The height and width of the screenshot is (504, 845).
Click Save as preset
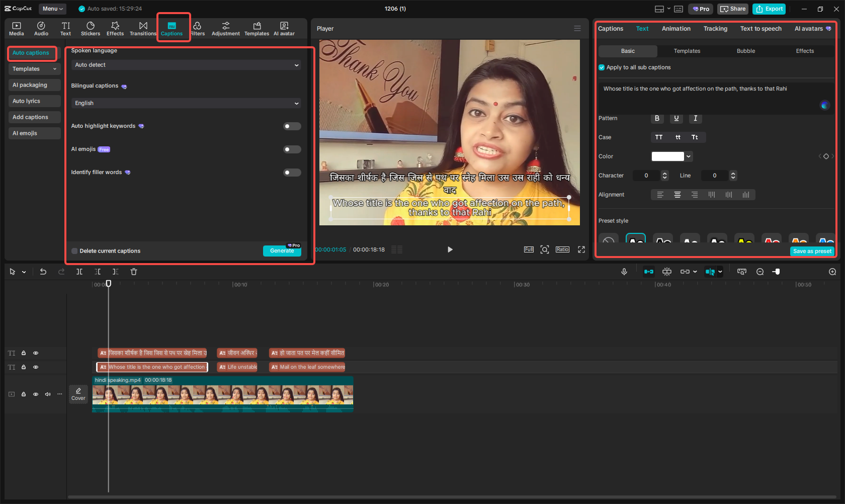point(811,251)
